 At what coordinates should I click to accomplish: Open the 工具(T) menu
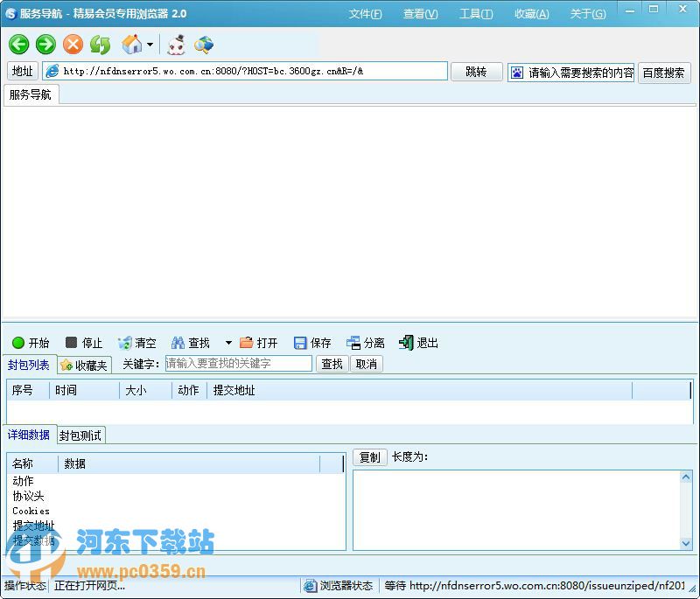point(476,14)
